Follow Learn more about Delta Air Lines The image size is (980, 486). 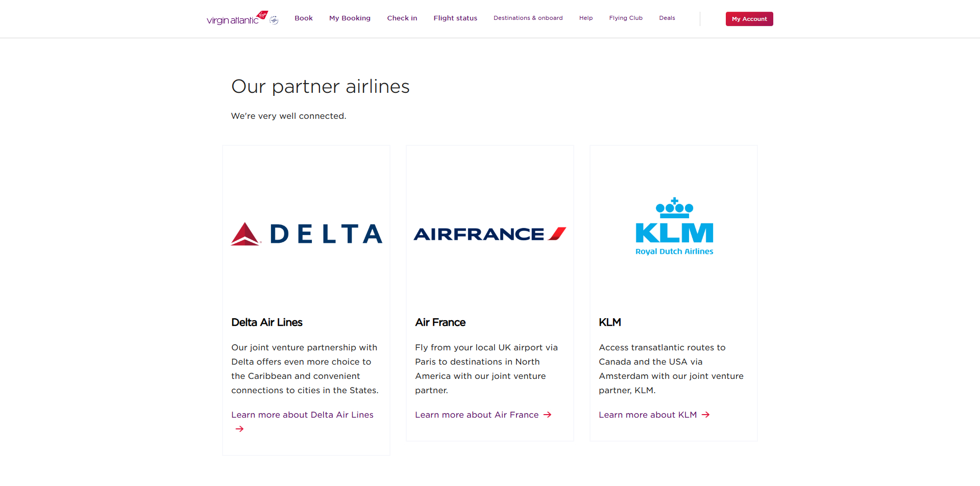tap(302, 415)
